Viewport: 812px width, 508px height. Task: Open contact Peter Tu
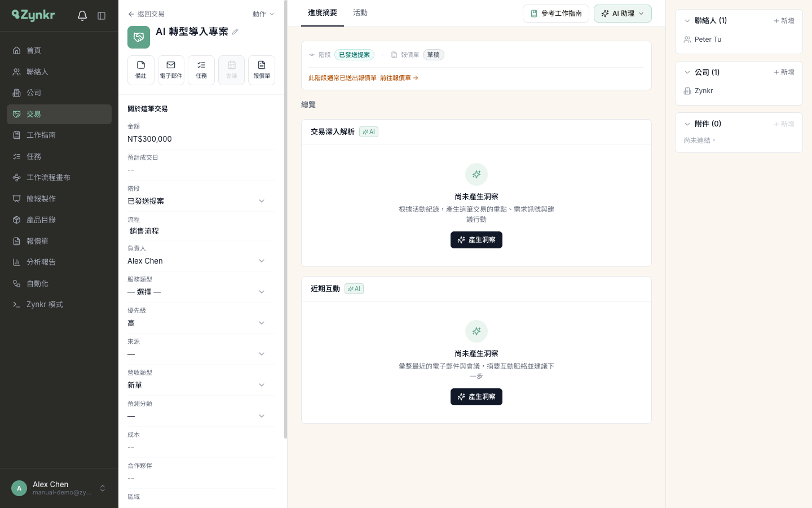[x=708, y=40]
